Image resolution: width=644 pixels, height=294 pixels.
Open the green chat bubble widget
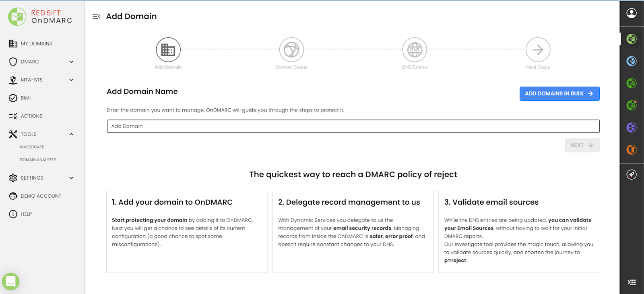[11, 282]
